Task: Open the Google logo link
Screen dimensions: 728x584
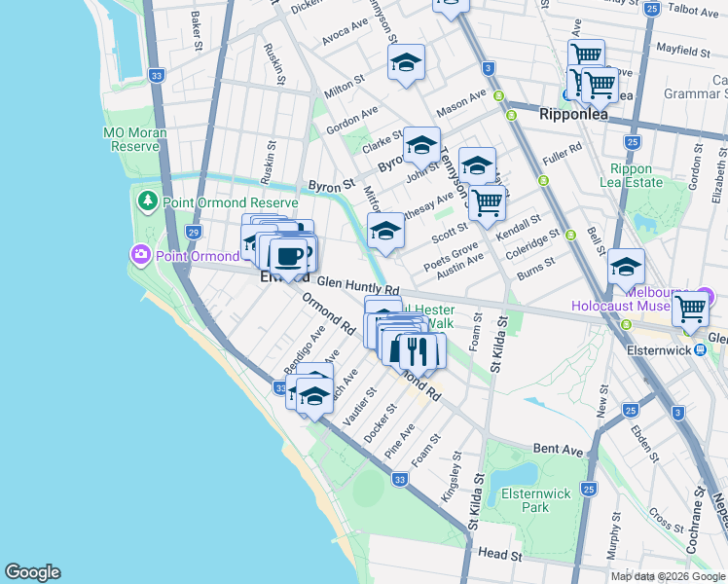Action: tap(32, 572)
